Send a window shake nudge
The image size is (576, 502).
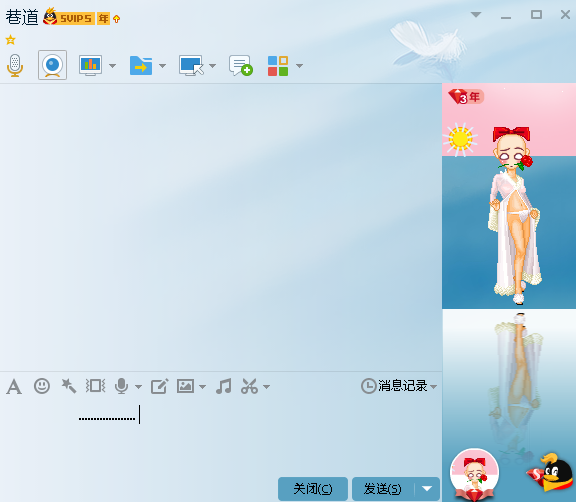click(96, 386)
